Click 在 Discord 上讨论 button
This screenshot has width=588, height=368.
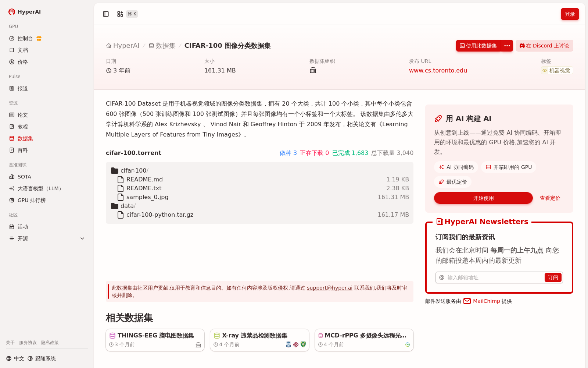click(544, 46)
